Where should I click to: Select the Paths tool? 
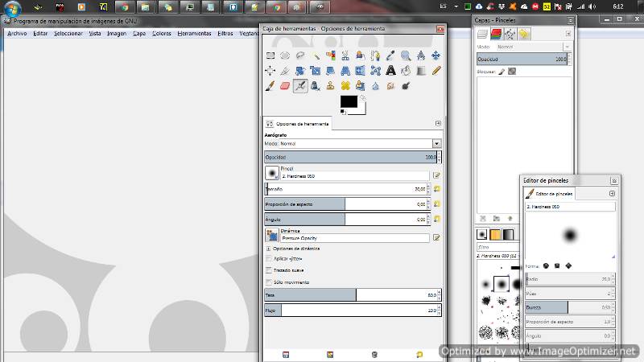coord(375,56)
